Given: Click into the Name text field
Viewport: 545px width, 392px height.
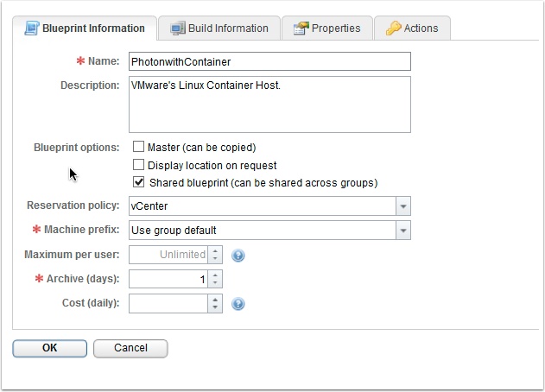Looking at the screenshot, I should point(269,62).
